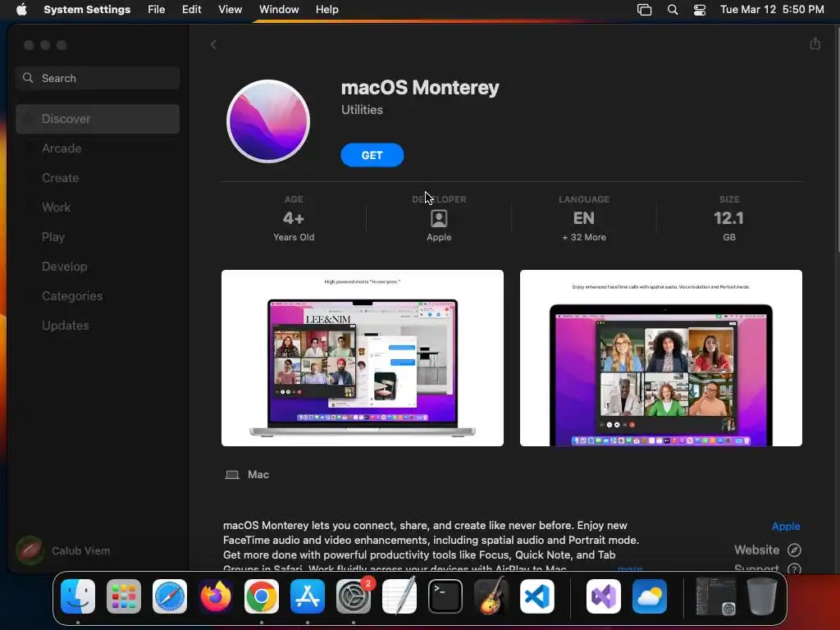The height and width of the screenshot is (630, 840).
Task: Open App Store from the Dock
Action: [308, 596]
